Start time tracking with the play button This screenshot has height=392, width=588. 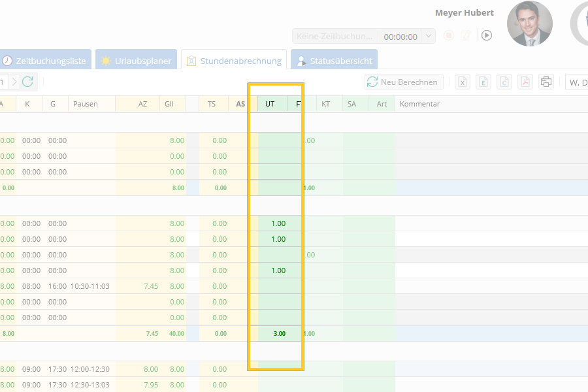point(487,36)
